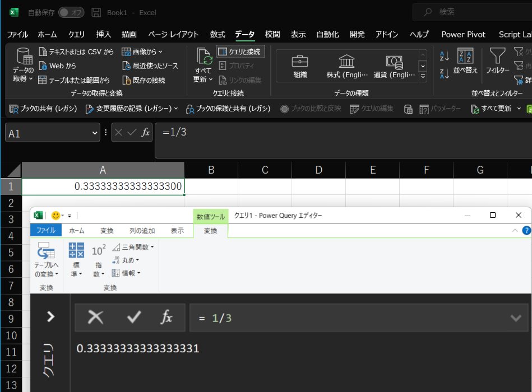Viewport: 532px width, 392px height.
Task: Open the ファイル menu in Excel
Action: (17, 34)
